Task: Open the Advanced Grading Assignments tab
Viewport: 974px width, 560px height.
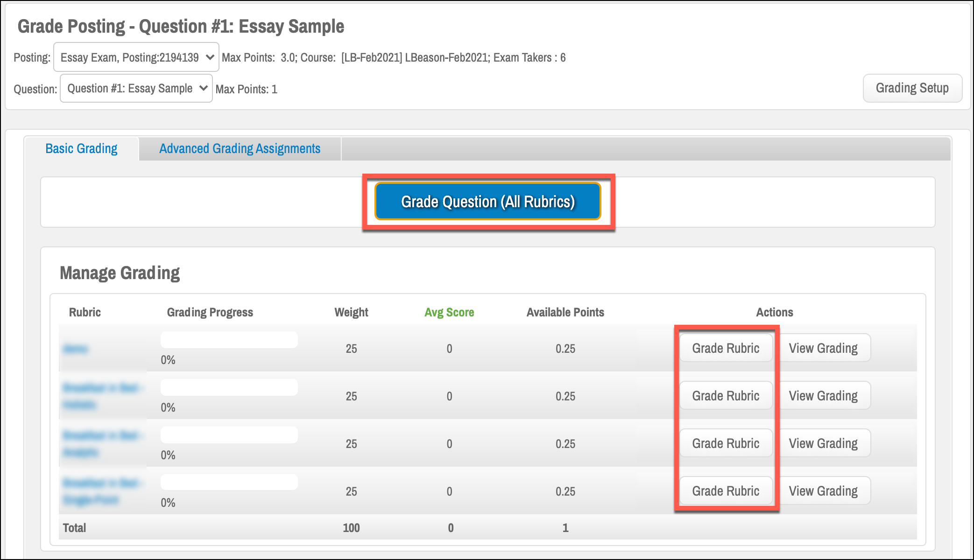Action: (x=240, y=148)
